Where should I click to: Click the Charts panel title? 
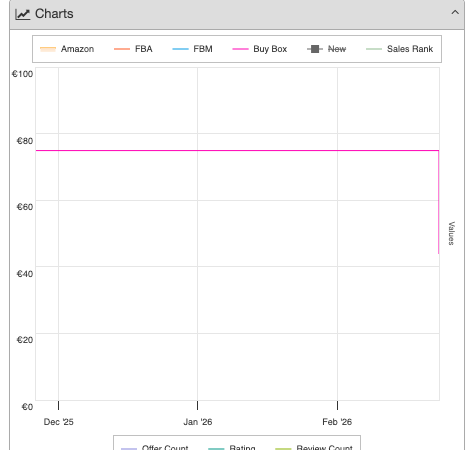54,14
